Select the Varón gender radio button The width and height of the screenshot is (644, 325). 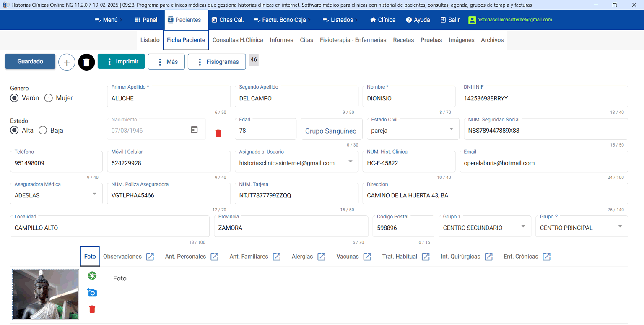pos(15,98)
